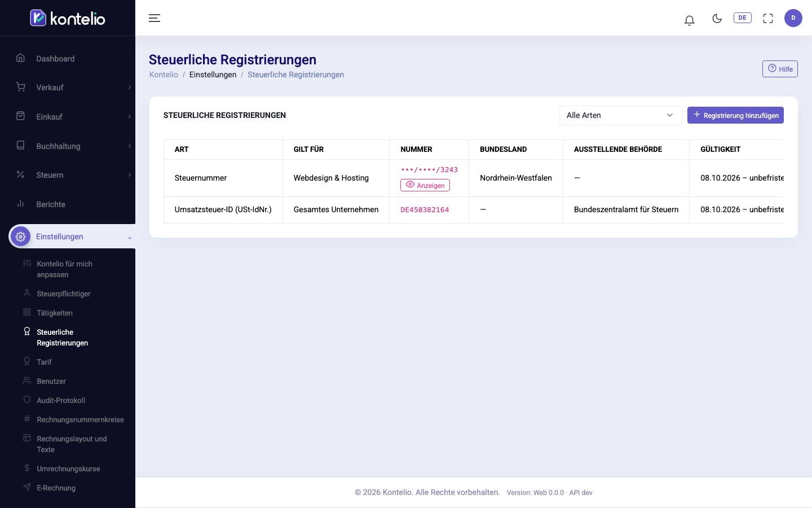Screen dimensions: 812x508
Task: Click the Rechnungsnummernkreise hash icon
Action: [x=27, y=419]
